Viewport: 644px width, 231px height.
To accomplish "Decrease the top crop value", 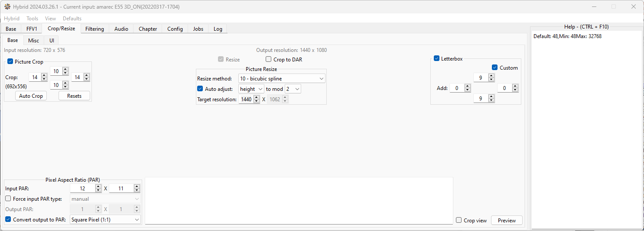I will (x=65, y=73).
